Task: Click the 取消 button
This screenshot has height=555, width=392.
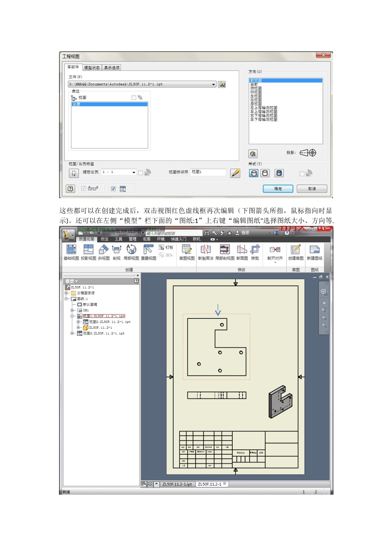Action: [x=312, y=189]
